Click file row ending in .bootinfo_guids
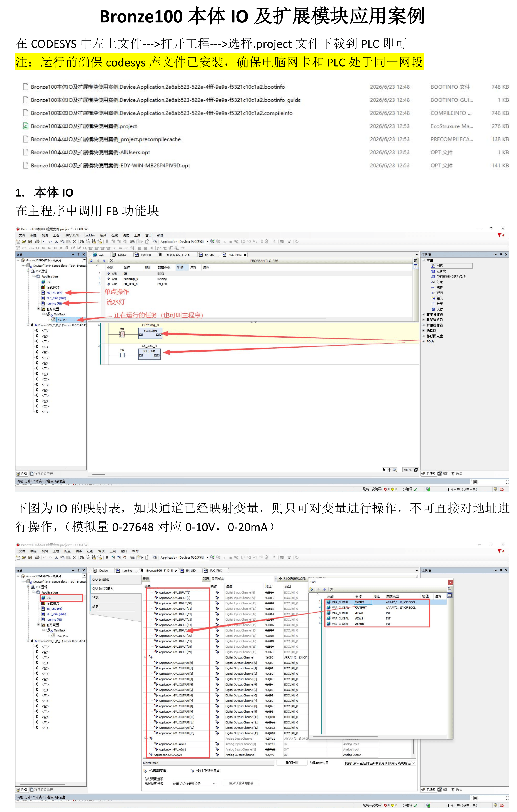 pos(265,100)
